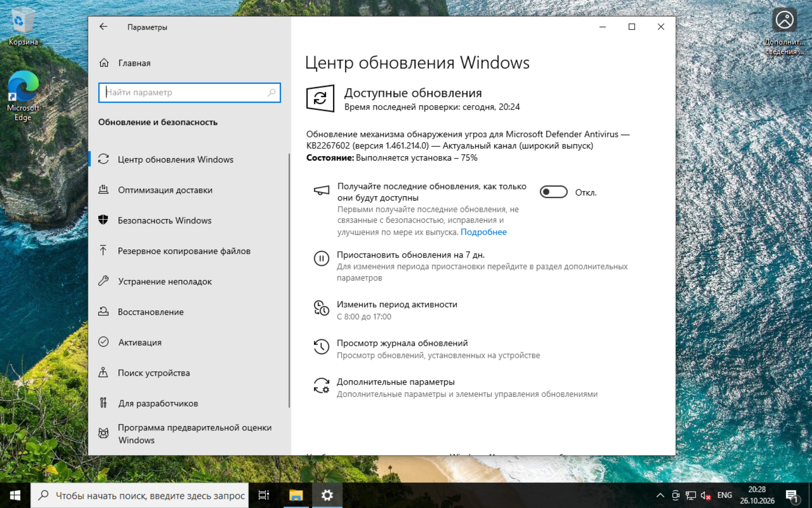Click the Подробнее link
The height and width of the screenshot is (508, 812).
click(x=483, y=232)
